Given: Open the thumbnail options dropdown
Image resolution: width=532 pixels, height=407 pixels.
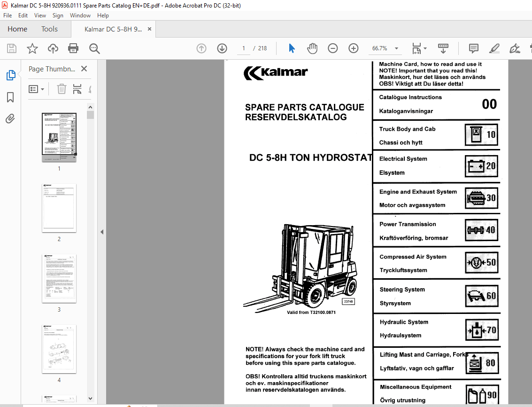Looking at the screenshot, I should (36, 89).
